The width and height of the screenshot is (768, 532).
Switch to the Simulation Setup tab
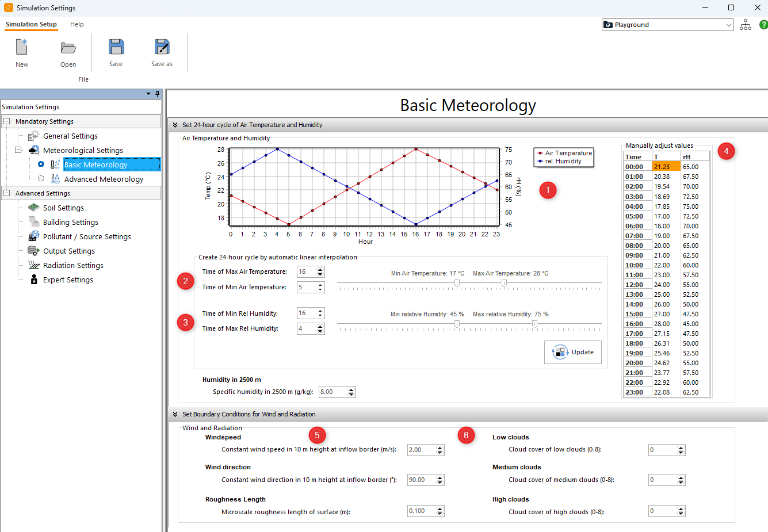(x=31, y=24)
